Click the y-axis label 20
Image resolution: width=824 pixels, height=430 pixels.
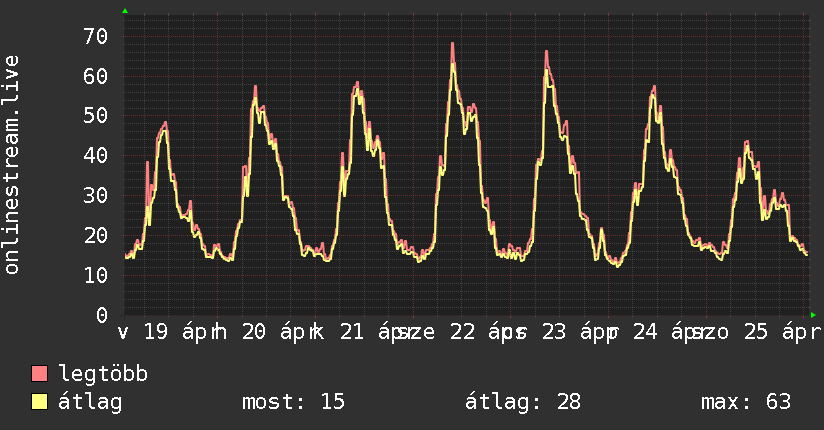click(x=96, y=236)
